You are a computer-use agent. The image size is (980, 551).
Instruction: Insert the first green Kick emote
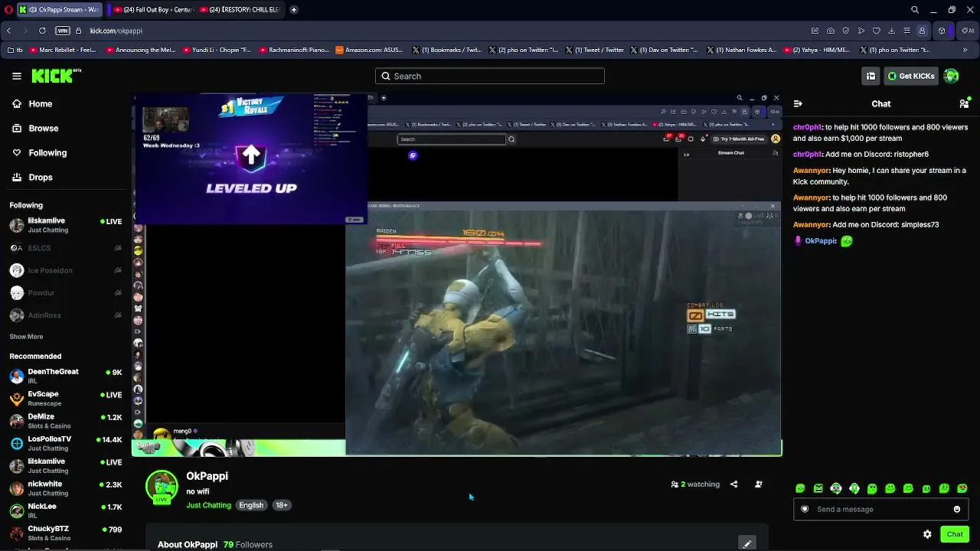coord(800,488)
